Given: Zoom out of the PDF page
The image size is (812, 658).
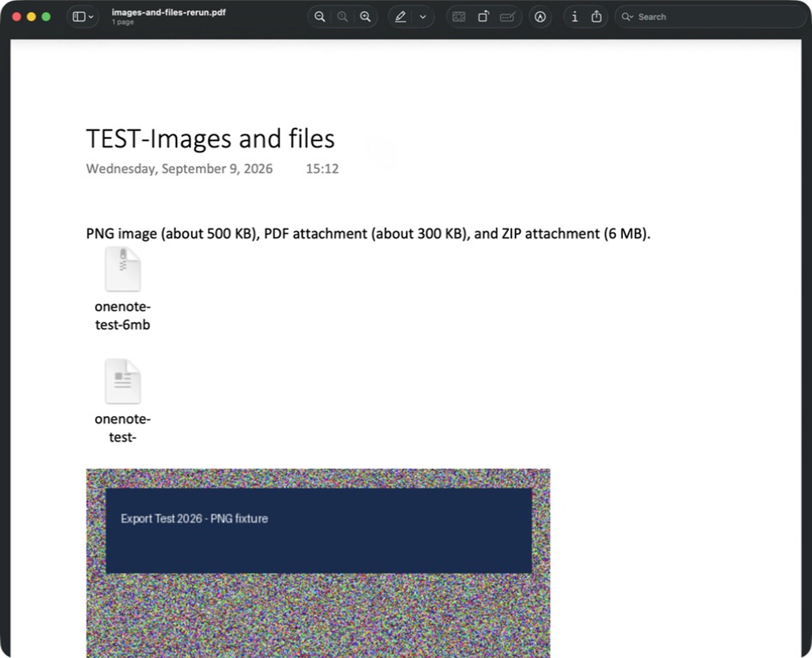Looking at the screenshot, I should (x=320, y=17).
